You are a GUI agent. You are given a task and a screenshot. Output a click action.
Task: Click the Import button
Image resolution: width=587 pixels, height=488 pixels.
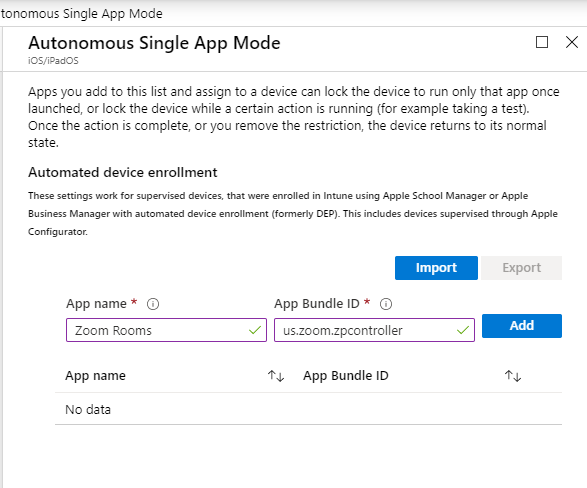(x=436, y=268)
